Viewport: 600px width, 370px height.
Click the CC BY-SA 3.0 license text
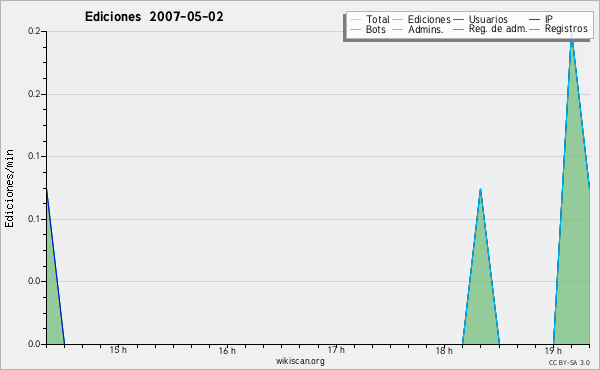[569, 363]
